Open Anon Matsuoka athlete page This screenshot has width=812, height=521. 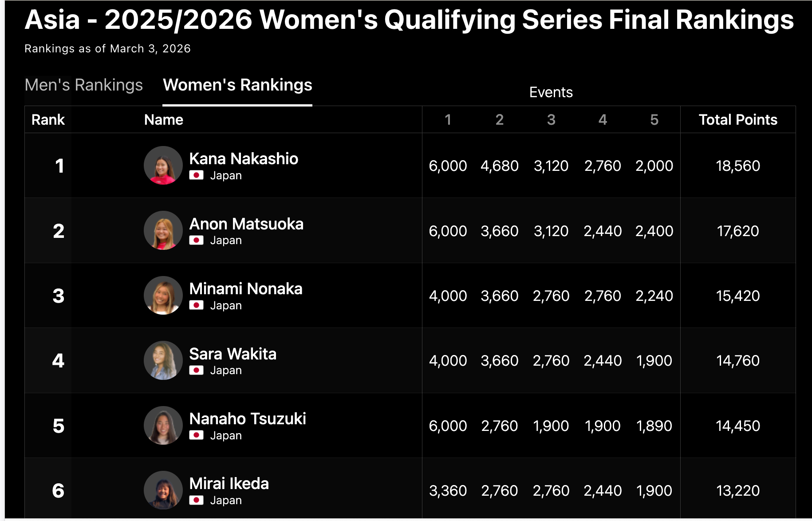(x=246, y=224)
